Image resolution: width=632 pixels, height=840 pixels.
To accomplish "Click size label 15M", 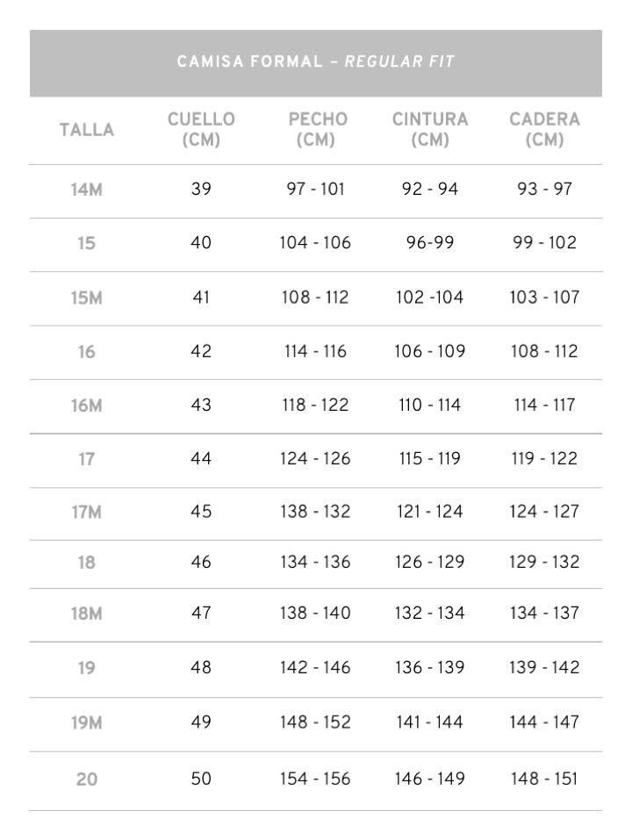I will [x=87, y=298].
